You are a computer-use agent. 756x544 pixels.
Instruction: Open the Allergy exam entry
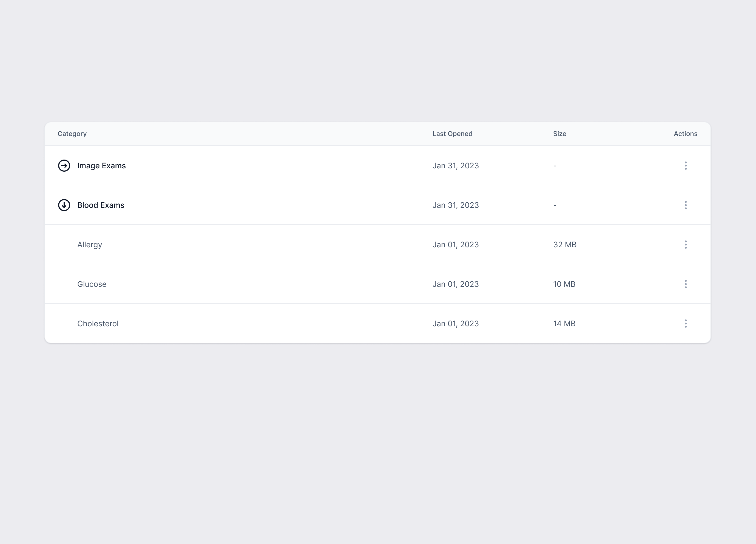[x=89, y=245]
